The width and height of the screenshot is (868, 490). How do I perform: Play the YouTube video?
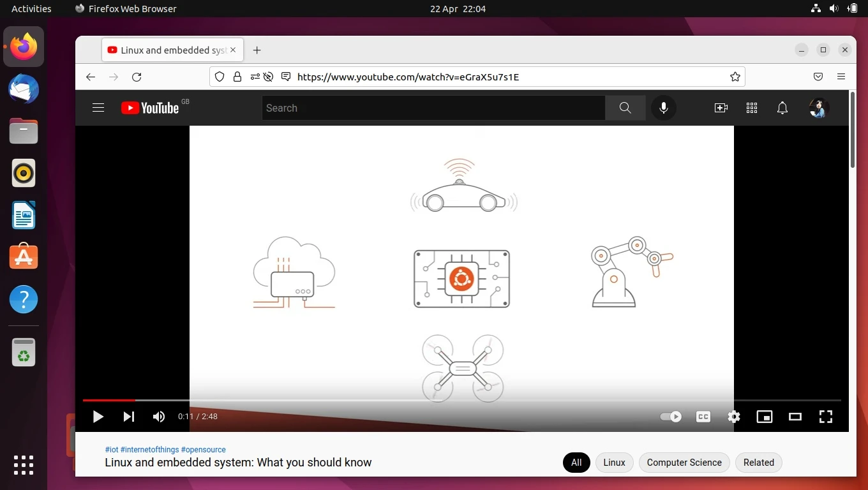[x=98, y=417]
